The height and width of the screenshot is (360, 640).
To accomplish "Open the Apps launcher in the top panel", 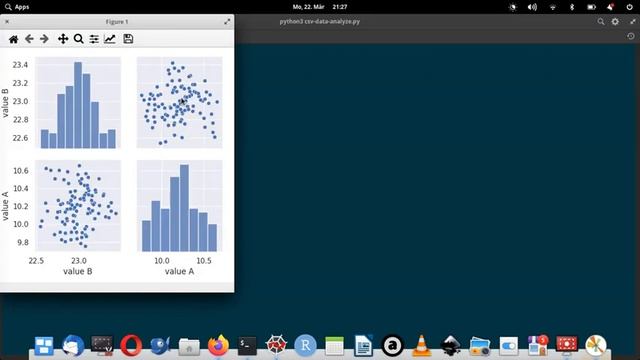I will (x=17, y=7).
